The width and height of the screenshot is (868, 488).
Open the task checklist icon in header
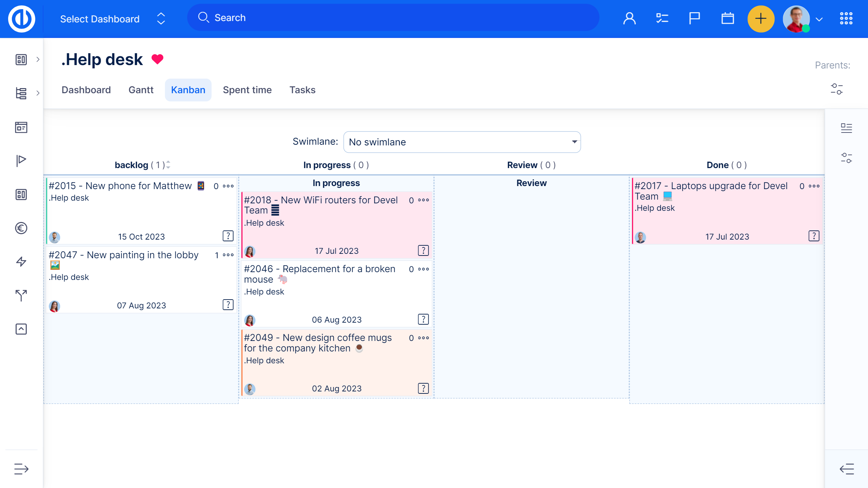(662, 19)
